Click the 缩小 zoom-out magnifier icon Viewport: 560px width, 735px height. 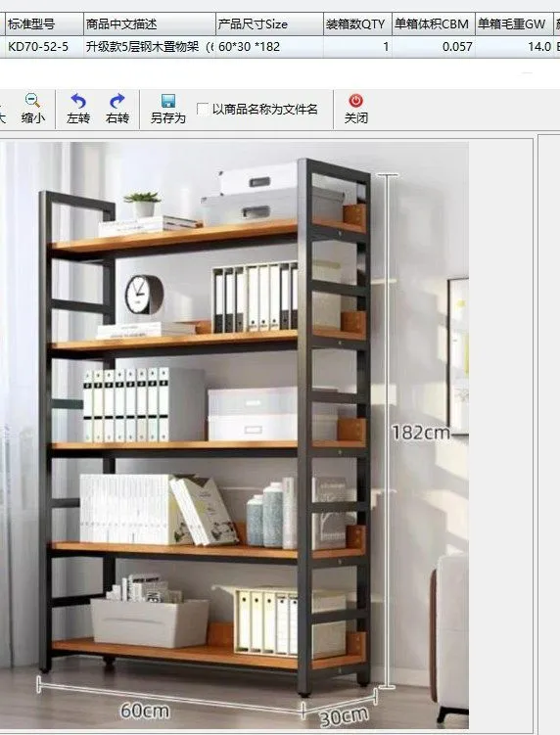click(x=32, y=100)
